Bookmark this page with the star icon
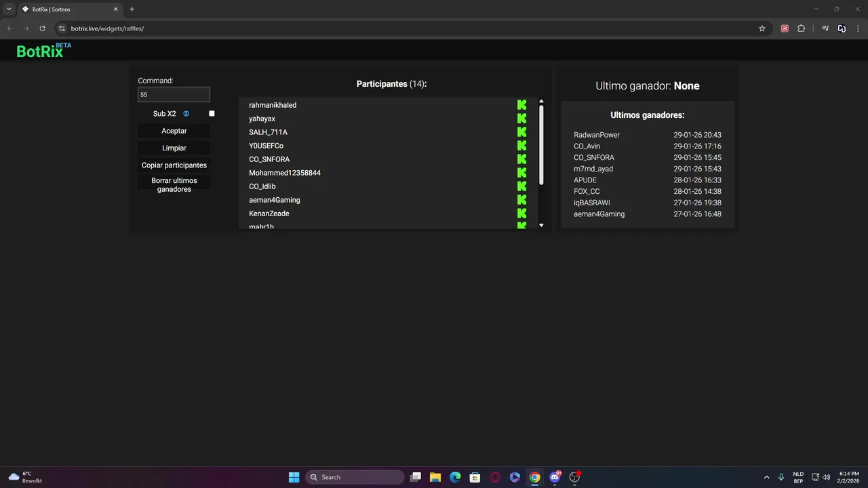Viewport: 868px width, 488px height. tap(762, 28)
